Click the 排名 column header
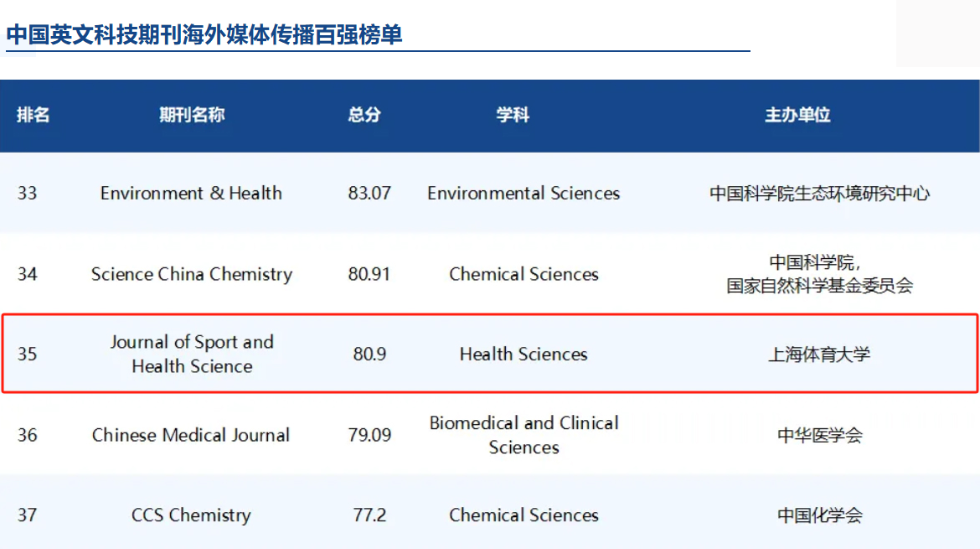The image size is (980, 549). click(x=33, y=116)
